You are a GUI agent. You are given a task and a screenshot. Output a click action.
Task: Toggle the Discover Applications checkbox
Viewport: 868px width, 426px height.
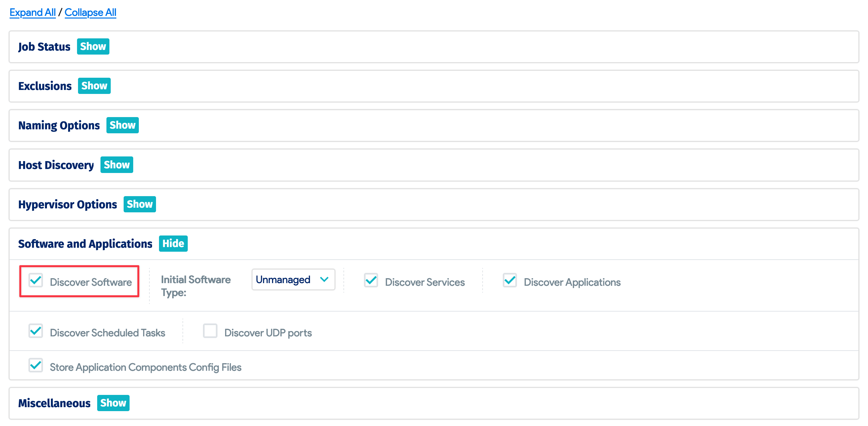click(x=509, y=280)
